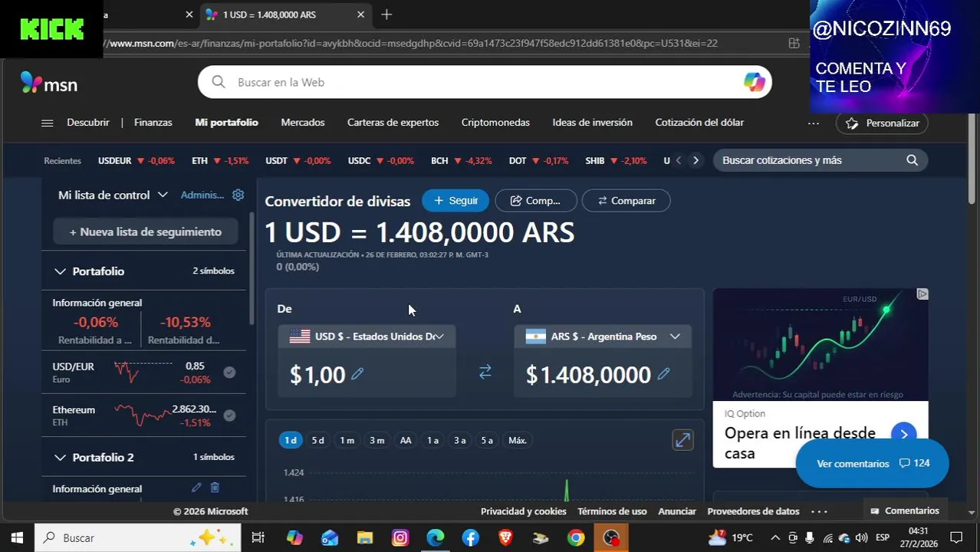Viewport: 980px width, 552px height.
Task: Open watchlist settings gear icon
Action: click(238, 195)
